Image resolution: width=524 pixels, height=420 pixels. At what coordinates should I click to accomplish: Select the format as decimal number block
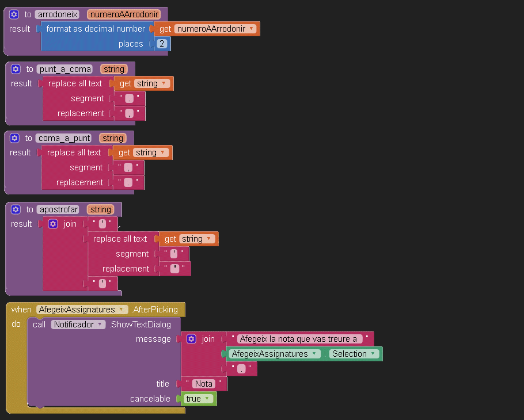coord(95,29)
